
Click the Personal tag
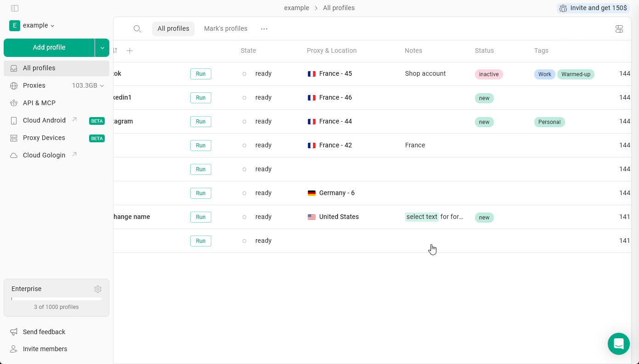[549, 122]
